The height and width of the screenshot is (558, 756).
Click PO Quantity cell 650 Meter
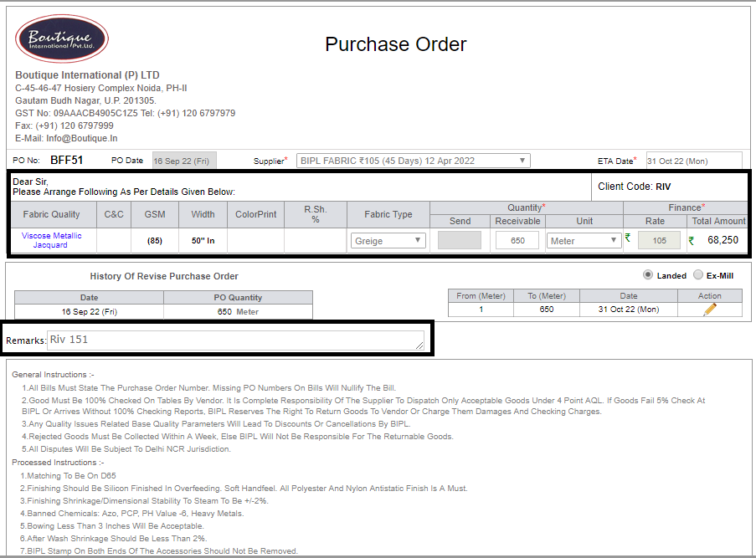click(x=238, y=312)
